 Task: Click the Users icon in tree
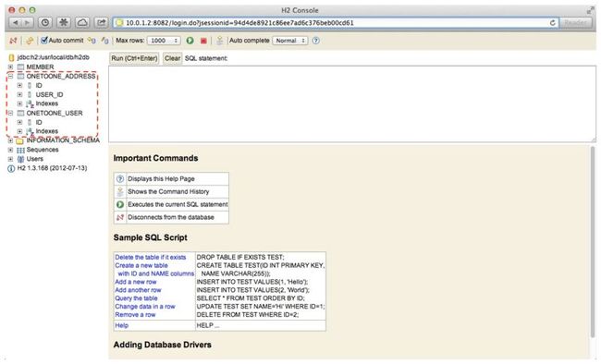(20, 159)
